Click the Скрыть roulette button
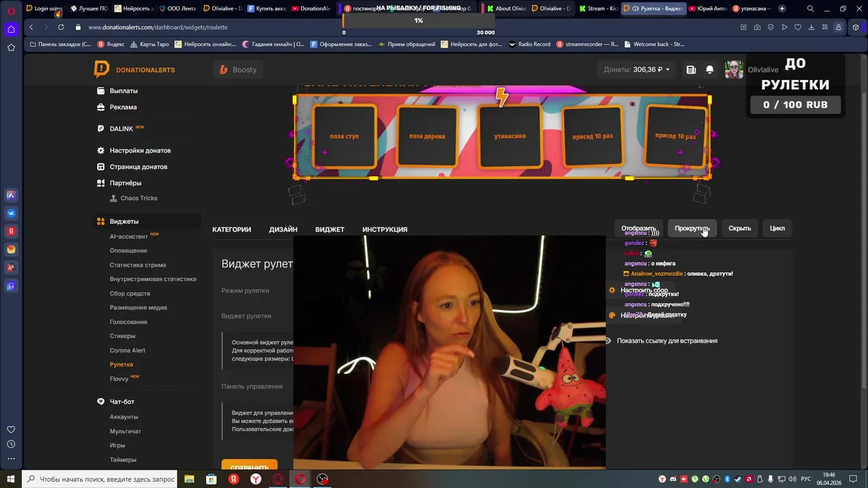 tap(739, 228)
